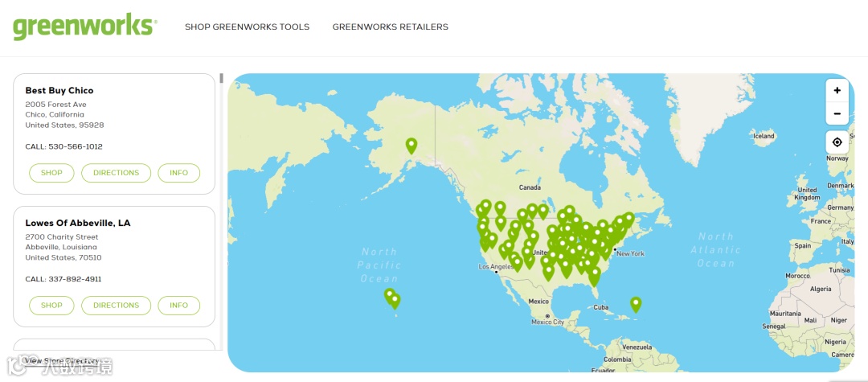The image size is (868, 382).
Task: Click Venezuela label on map
Action: (636, 347)
